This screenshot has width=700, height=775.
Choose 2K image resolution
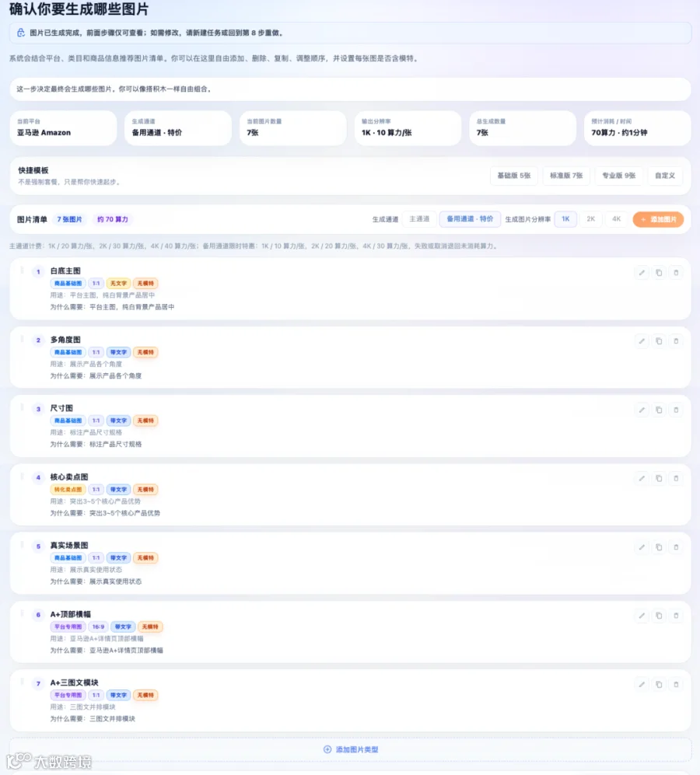[590, 219]
